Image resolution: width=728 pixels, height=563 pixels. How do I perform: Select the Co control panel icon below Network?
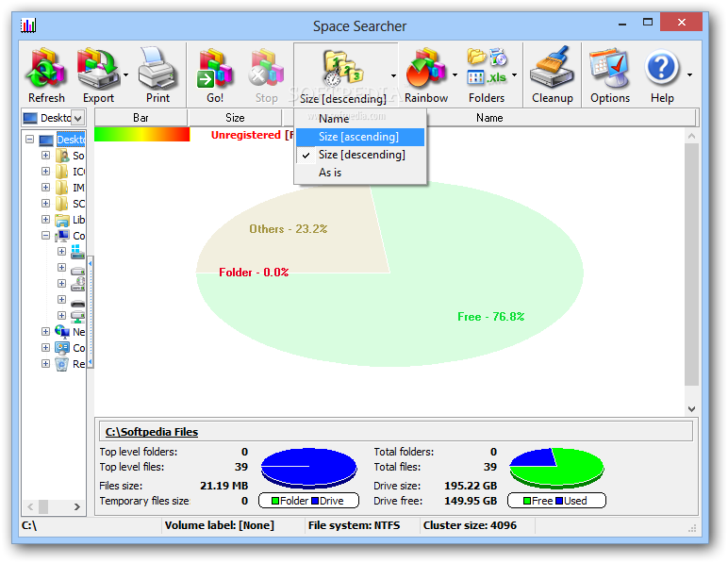click(x=62, y=348)
